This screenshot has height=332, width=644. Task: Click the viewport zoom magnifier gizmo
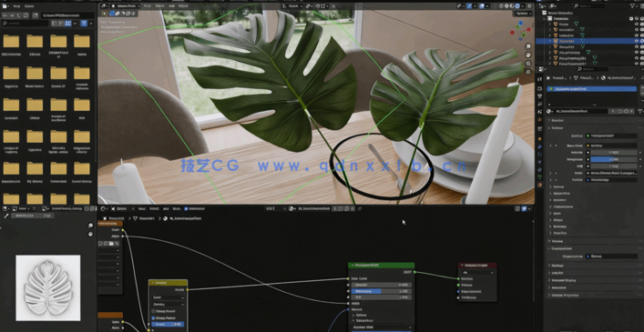click(x=528, y=46)
